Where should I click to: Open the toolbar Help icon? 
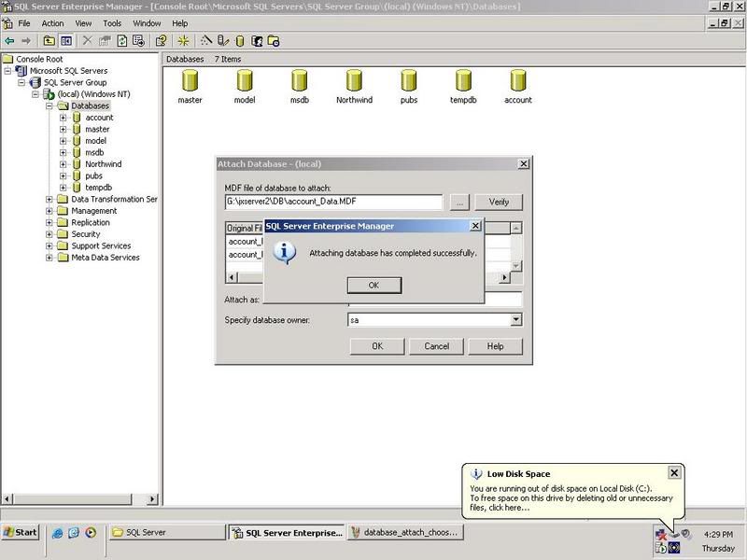(x=162, y=41)
